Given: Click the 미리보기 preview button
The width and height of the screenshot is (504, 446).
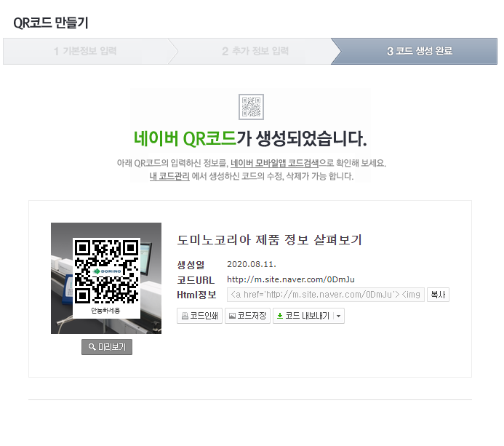Looking at the screenshot, I should [x=107, y=347].
